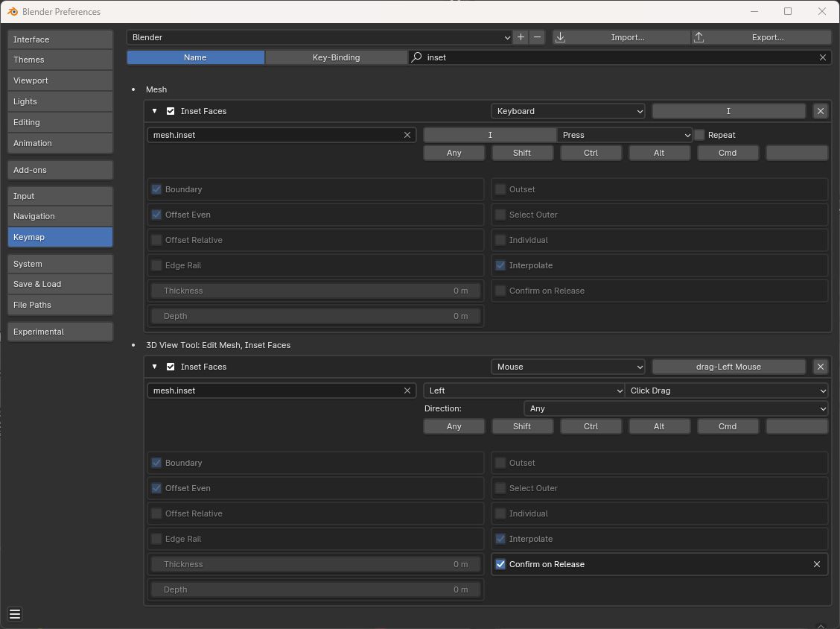Click Depth field in Mesh Inset Faces

click(x=316, y=317)
